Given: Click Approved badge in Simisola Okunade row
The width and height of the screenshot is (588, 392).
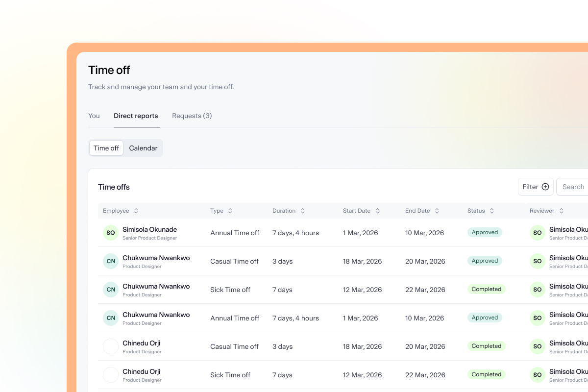Looking at the screenshot, I should [x=485, y=232].
